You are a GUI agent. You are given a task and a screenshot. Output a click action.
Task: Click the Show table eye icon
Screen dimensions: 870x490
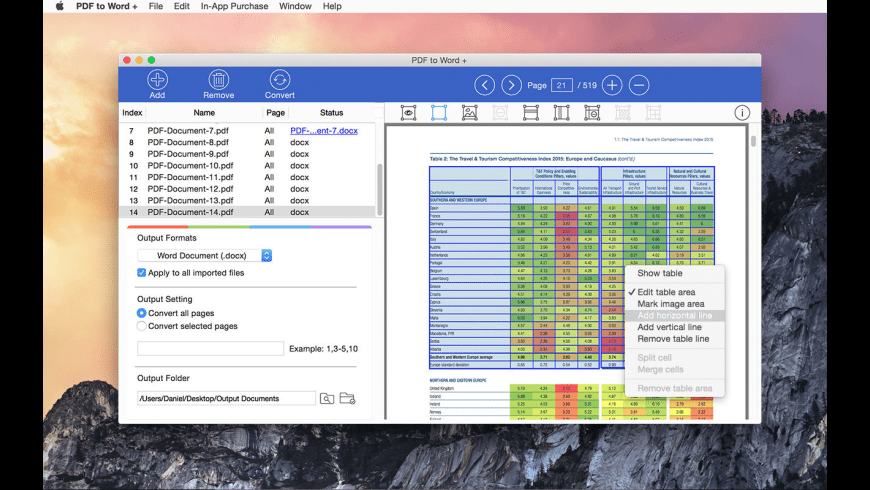408,113
